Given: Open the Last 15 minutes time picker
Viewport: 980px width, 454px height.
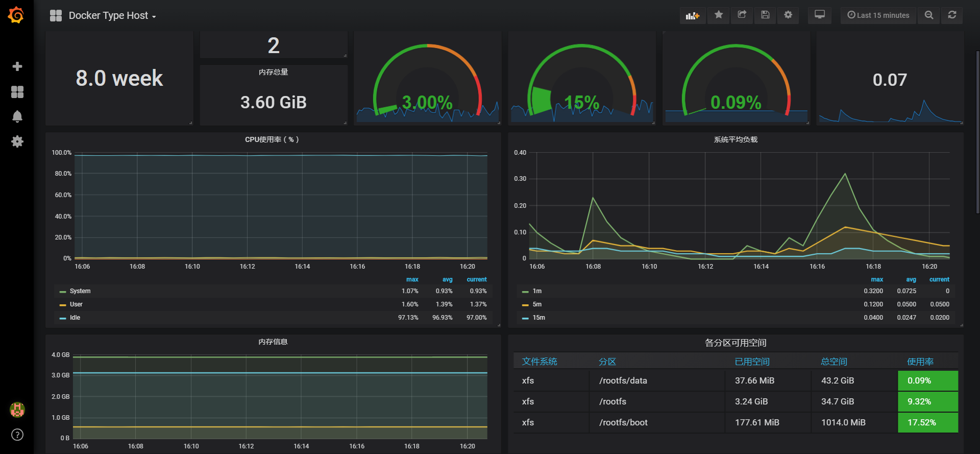Looking at the screenshot, I should coord(878,15).
